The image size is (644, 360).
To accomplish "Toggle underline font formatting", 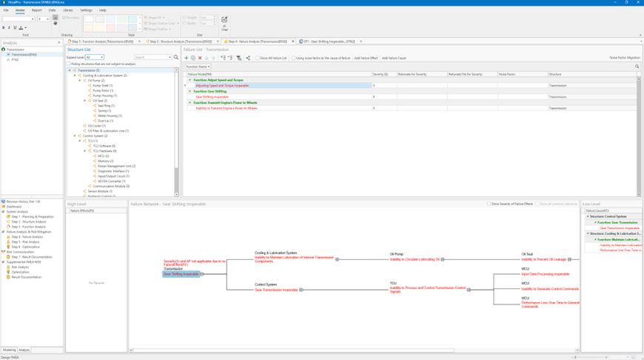I will (x=15, y=27).
